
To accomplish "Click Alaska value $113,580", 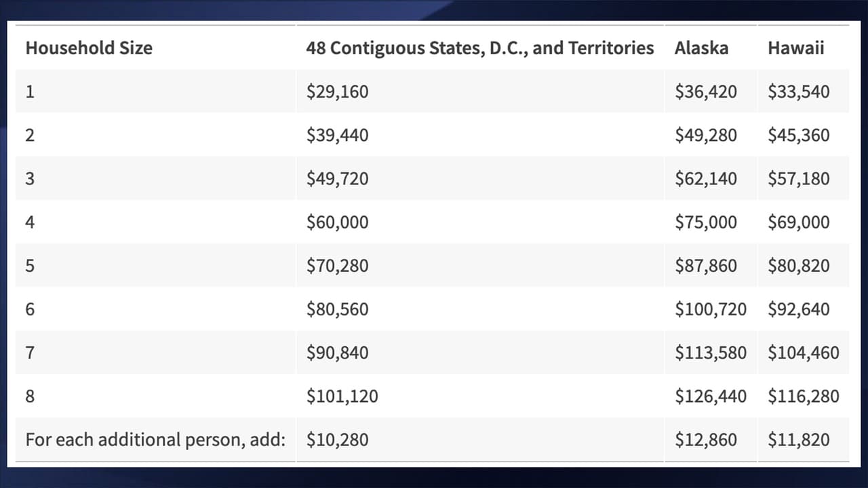I will click(710, 352).
